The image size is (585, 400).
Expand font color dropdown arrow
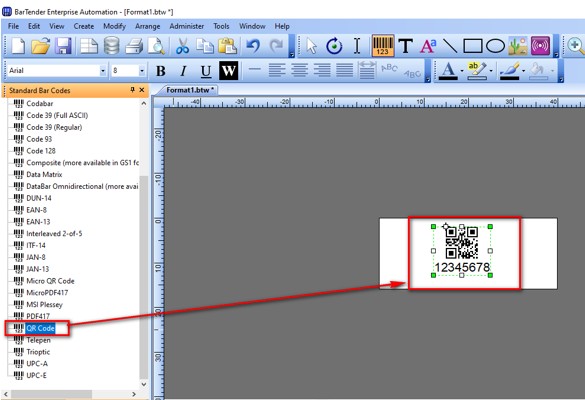click(x=462, y=71)
